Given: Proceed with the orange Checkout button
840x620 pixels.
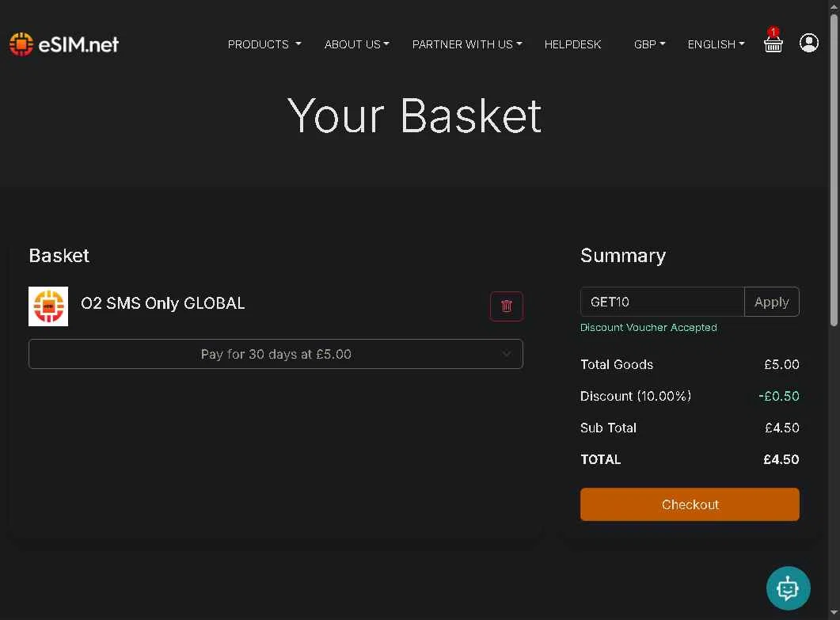Looking at the screenshot, I should [690, 504].
